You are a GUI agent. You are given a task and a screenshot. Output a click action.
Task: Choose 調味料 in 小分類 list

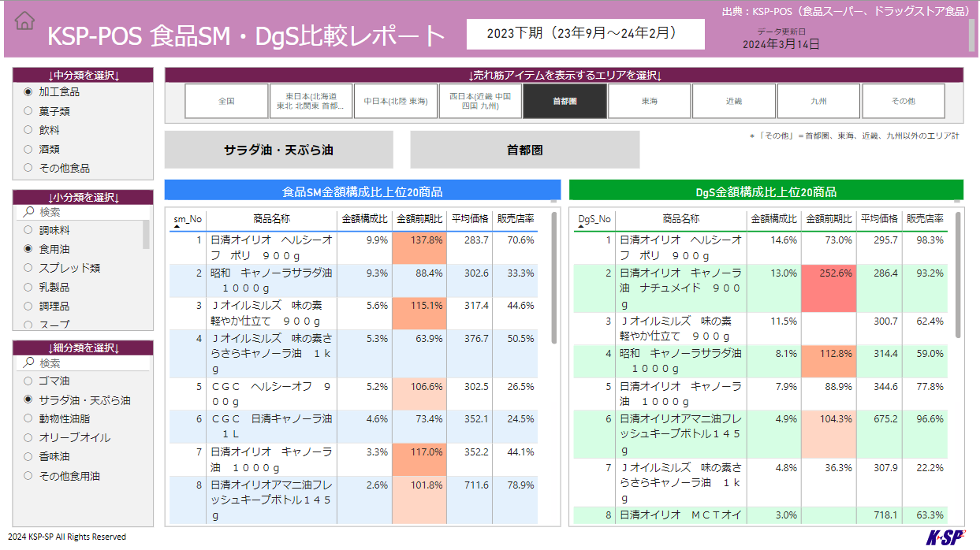click(x=28, y=230)
